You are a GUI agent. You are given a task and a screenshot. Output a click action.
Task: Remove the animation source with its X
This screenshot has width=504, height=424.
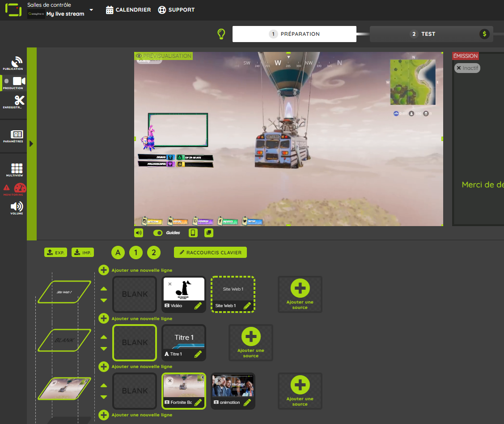(219, 381)
